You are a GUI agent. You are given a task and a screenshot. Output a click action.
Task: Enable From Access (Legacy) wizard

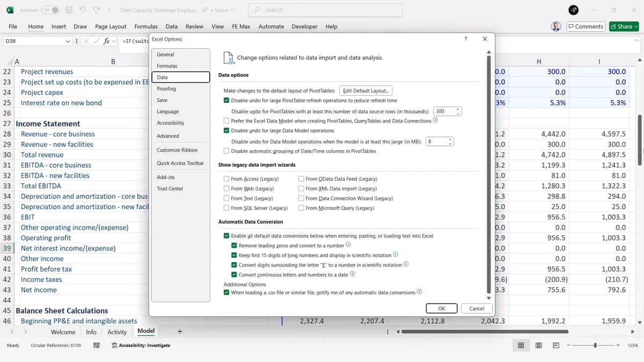[x=226, y=179]
